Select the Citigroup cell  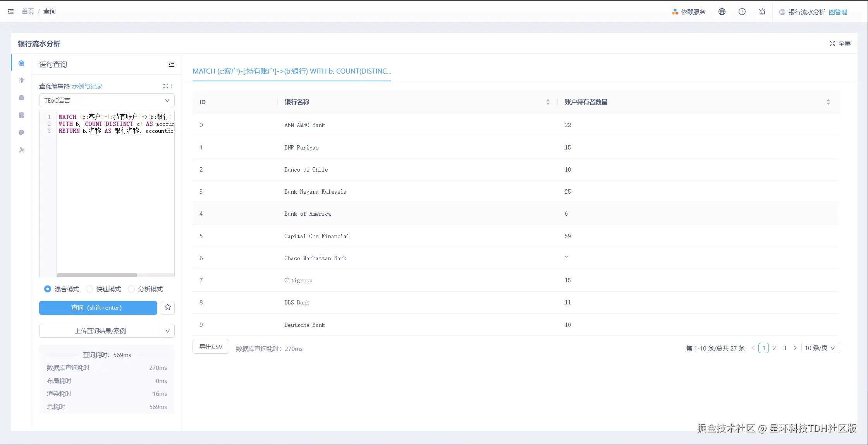pos(299,280)
